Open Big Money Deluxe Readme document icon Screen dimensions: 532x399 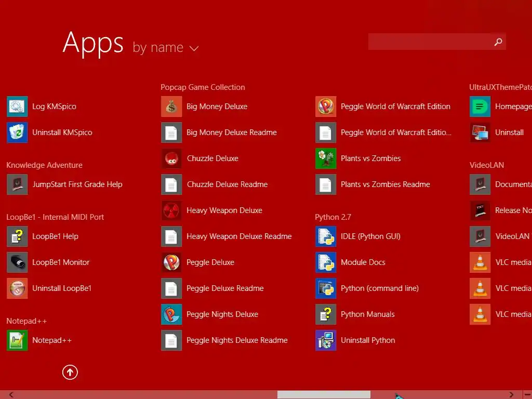171,132
